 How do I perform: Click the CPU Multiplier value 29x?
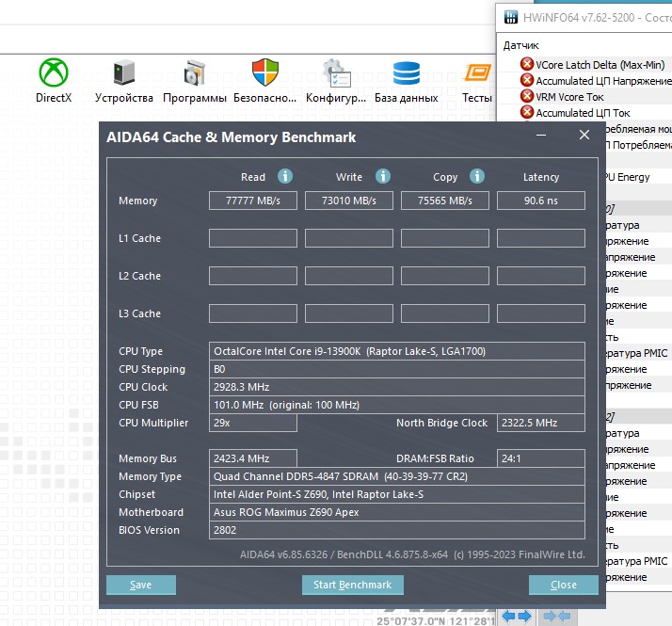point(253,423)
